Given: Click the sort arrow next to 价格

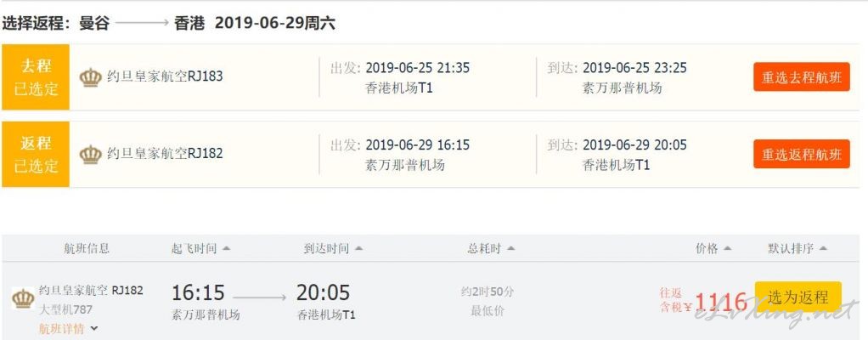Looking at the screenshot, I should [727, 249].
